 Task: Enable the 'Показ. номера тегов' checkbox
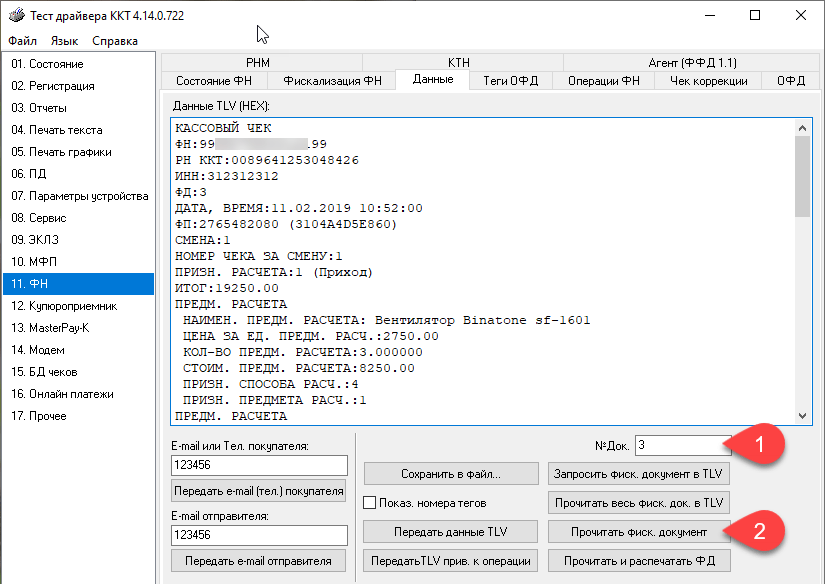370,502
